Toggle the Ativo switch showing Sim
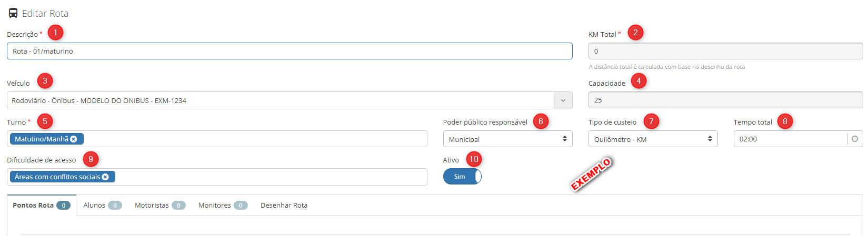The width and height of the screenshot is (868, 236). click(x=462, y=177)
